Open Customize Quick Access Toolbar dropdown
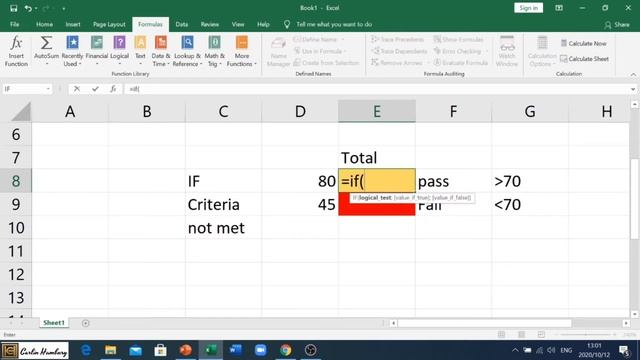Image resolution: width=640 pixels, height=360 pixels. [x=63, y=9]
